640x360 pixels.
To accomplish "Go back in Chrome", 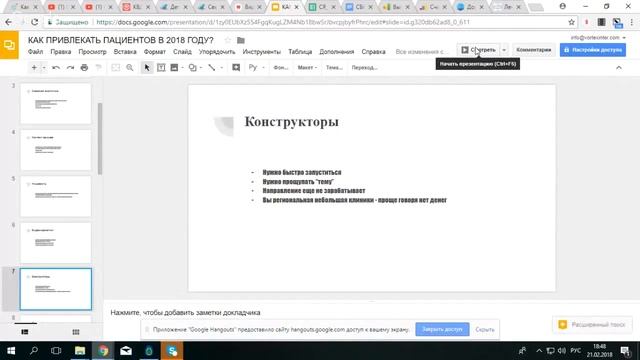I will pyautogui.click(x=9, y=22).
